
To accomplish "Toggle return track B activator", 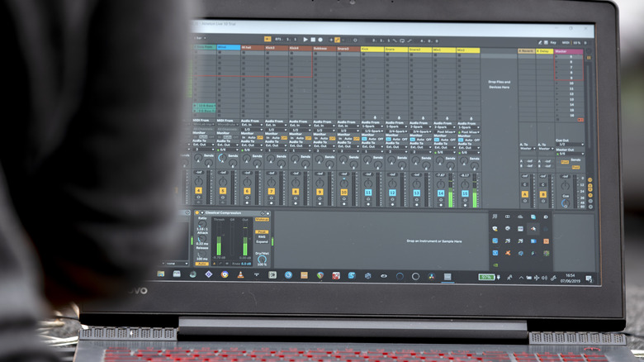I will tap(543, 194).
